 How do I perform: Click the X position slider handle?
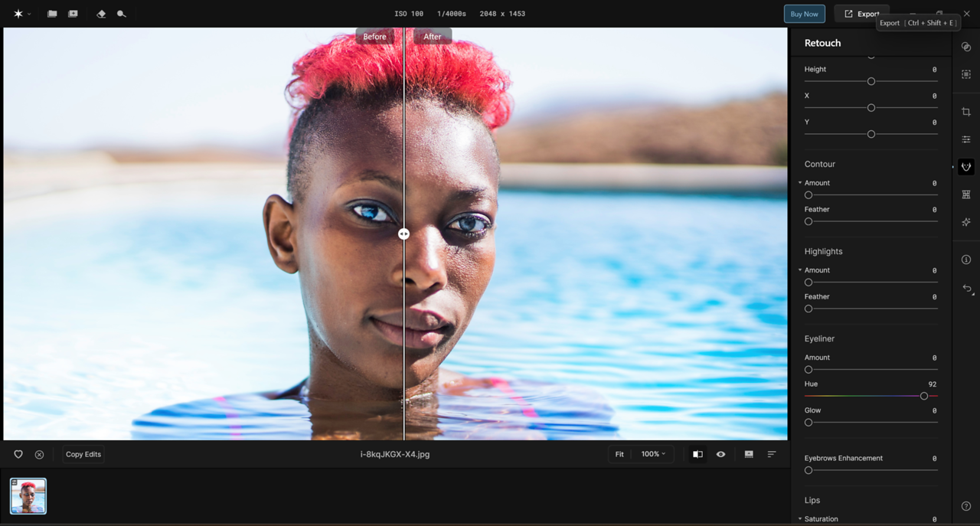point(871,108)
